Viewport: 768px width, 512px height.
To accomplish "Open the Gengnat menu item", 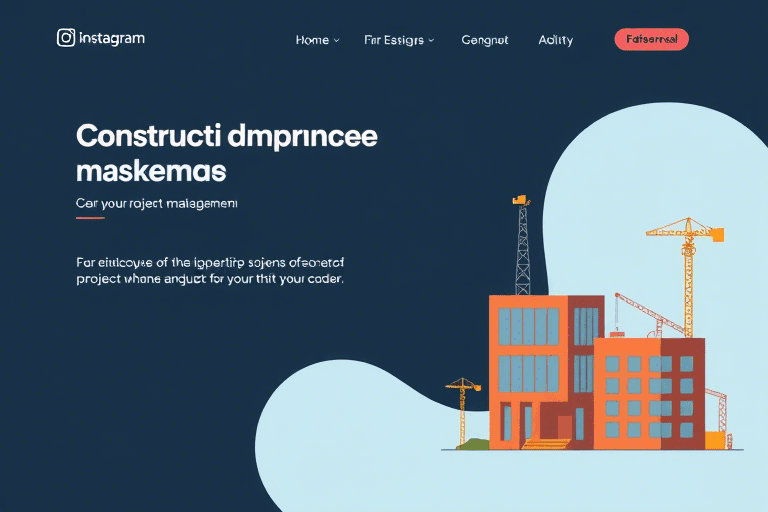I will point(485,40).
